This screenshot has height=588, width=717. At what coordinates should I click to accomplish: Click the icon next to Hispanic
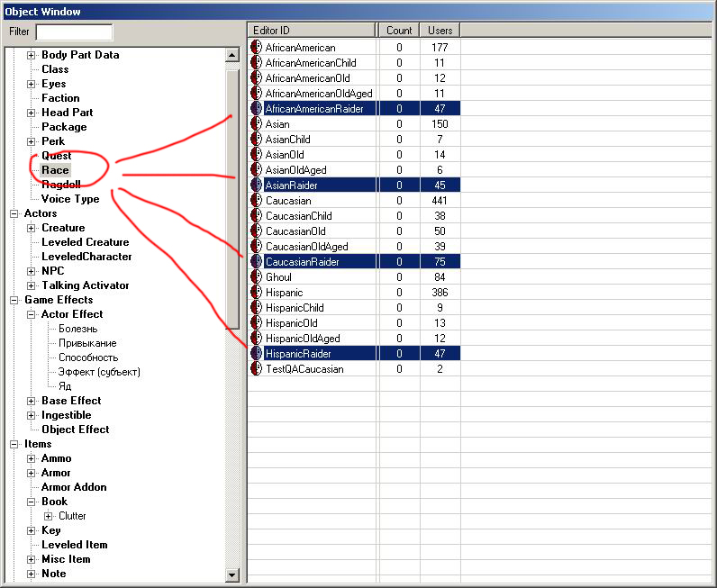coord(257,292)
